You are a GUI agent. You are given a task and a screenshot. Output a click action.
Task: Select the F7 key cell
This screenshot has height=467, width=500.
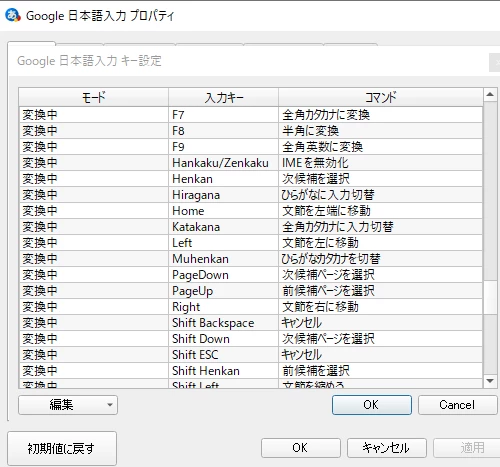pos(224,115)
